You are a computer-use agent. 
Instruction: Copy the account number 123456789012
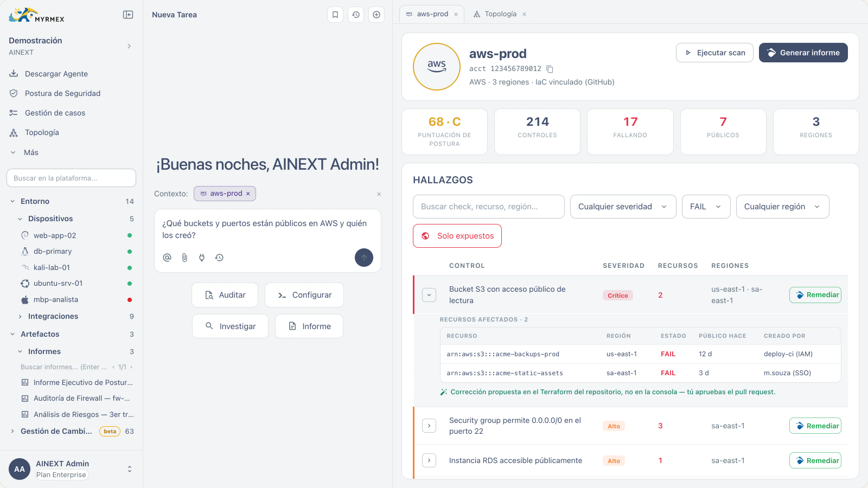pyautogui.click(x=550, y=69)
